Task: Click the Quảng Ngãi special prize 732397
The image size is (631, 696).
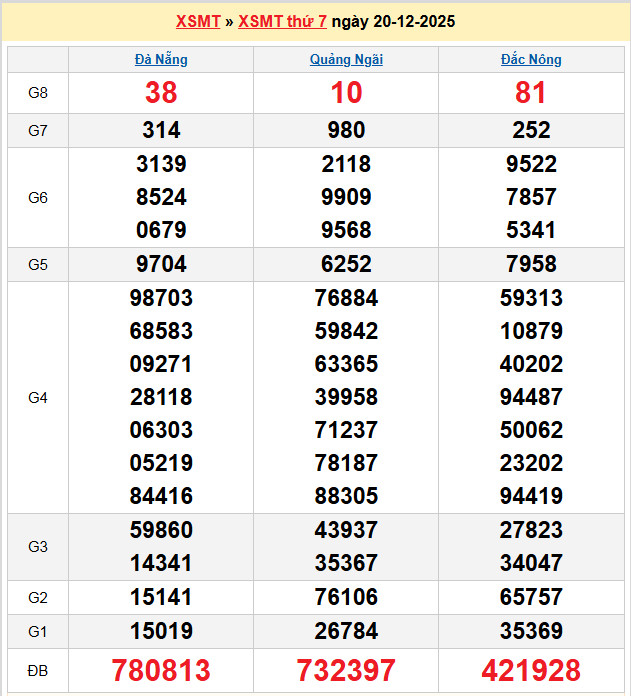Action: 346,670
